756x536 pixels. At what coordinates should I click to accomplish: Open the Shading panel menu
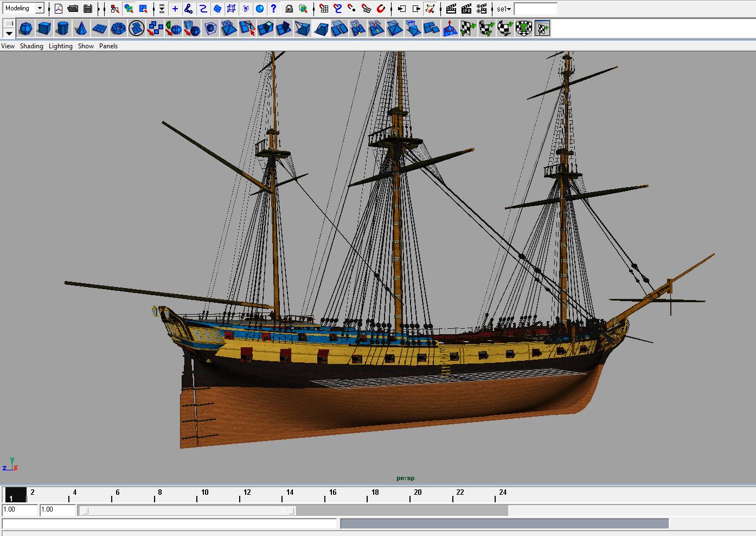tap(31, 46)
